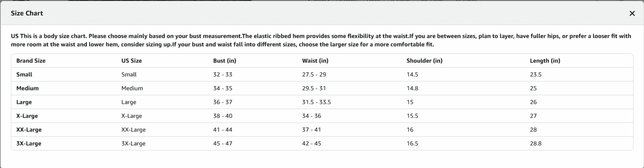Screen dimensions: 644x168
Task: Click the 41 - 44 bust measurement
Action: tap(222, 130)
